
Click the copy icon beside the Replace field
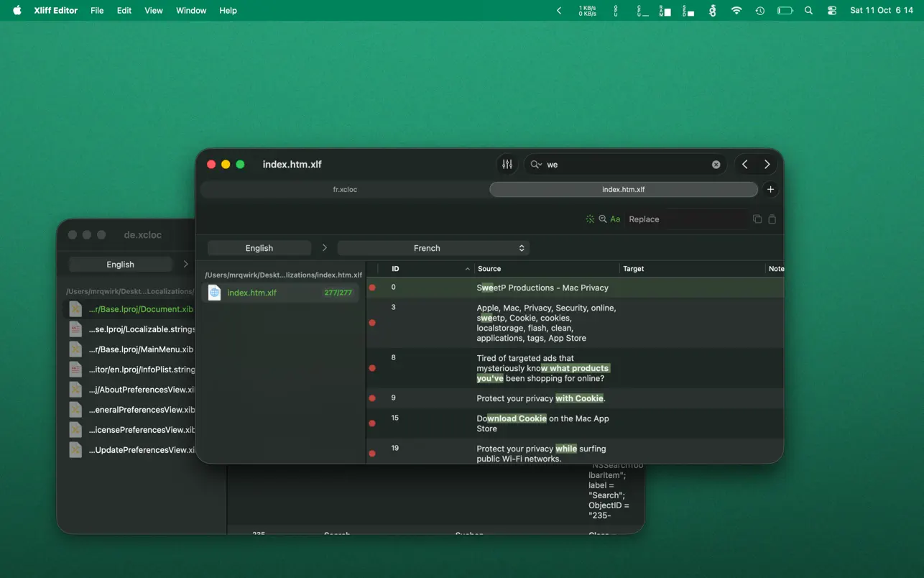[x=756, y=219]
